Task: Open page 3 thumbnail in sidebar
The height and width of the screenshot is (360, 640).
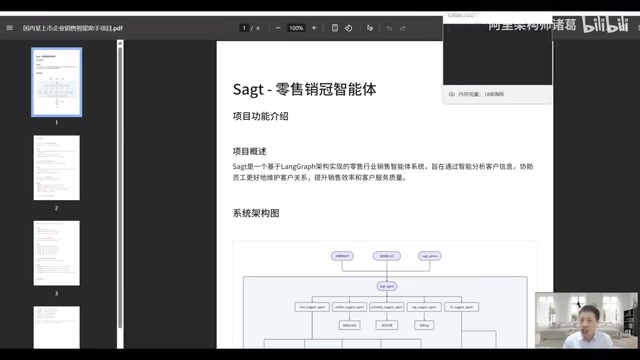Action: point(57,253)
